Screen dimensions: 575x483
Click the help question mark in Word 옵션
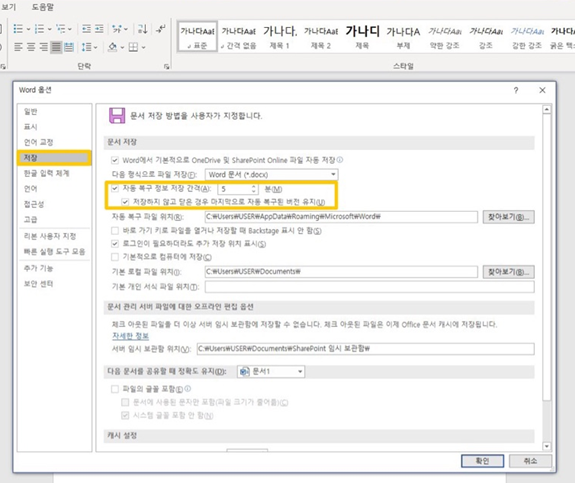click(516, 90)
